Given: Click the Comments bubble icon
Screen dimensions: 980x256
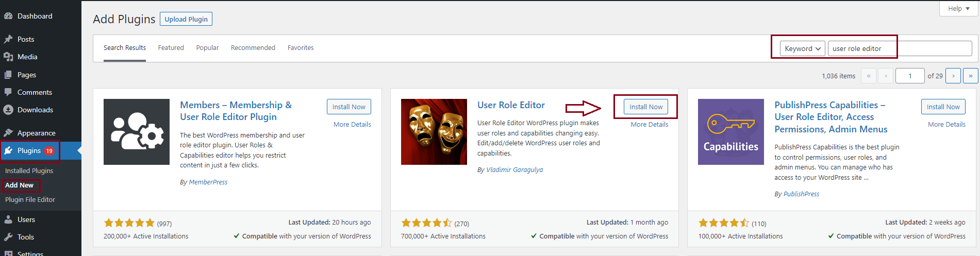Looking at the screenshot, I should tap(8, 92).
